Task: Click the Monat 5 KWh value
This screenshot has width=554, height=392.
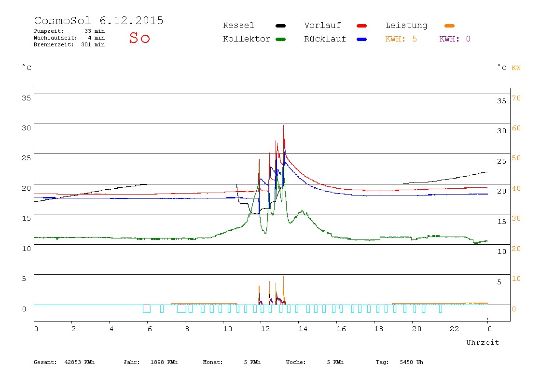Action: tap(232, 362)
